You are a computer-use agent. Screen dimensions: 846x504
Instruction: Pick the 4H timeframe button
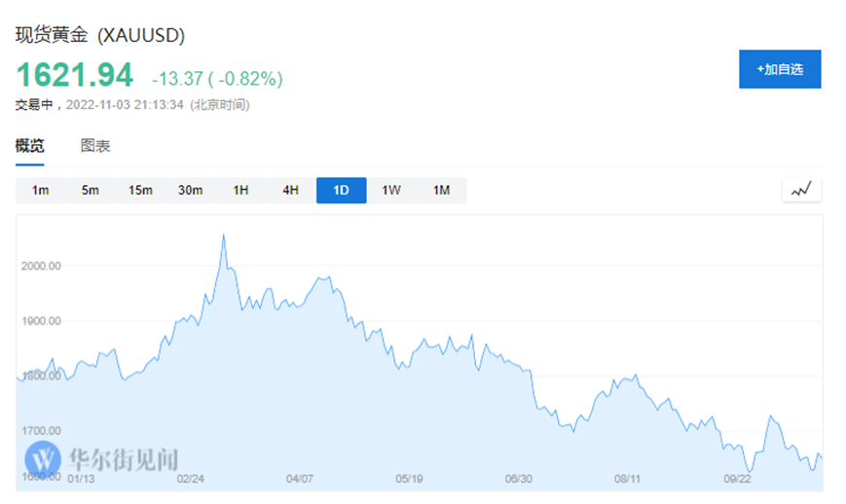tap(290, 191)
